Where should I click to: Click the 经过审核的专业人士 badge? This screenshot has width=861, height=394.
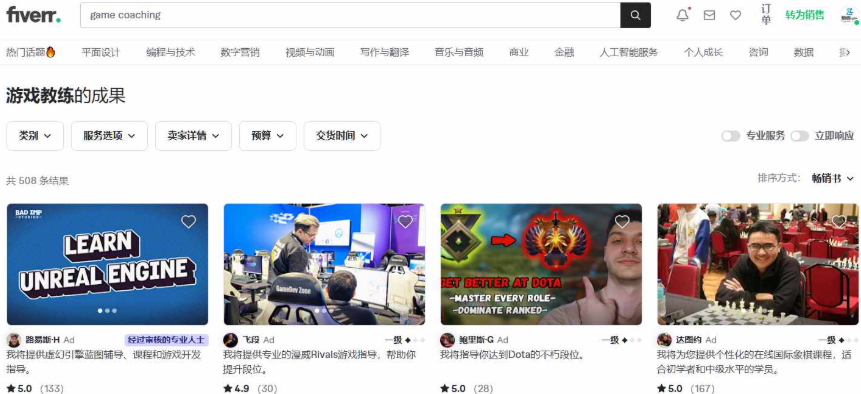point(166,340)
